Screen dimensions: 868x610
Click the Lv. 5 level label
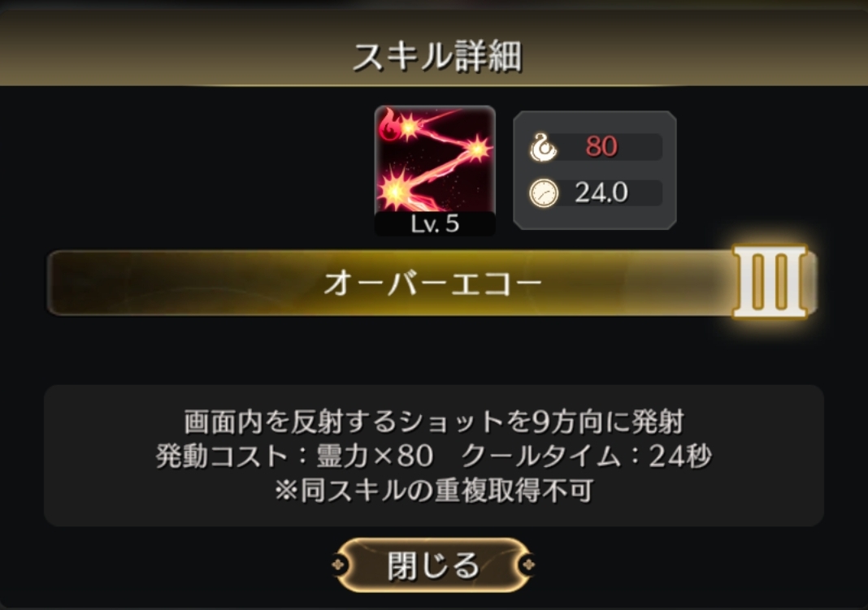click(435, 224)
